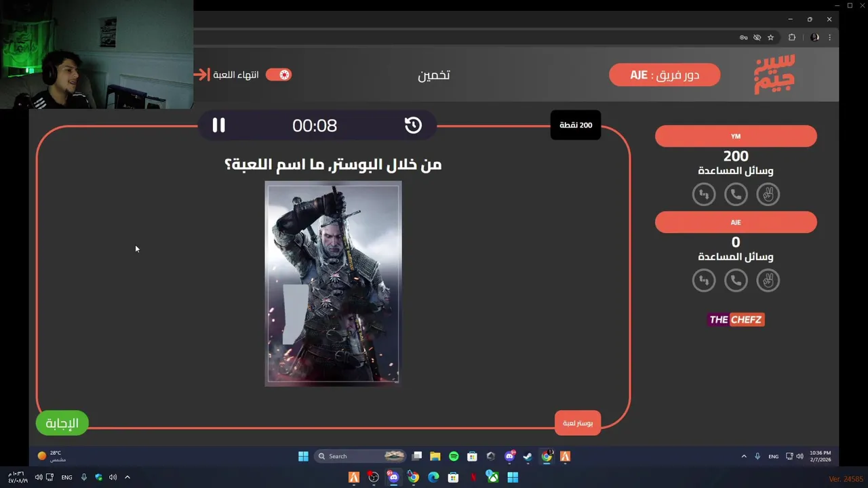
Task: Use AJE team's peace-hand lifeline icon
Action: tap(768, 280)
